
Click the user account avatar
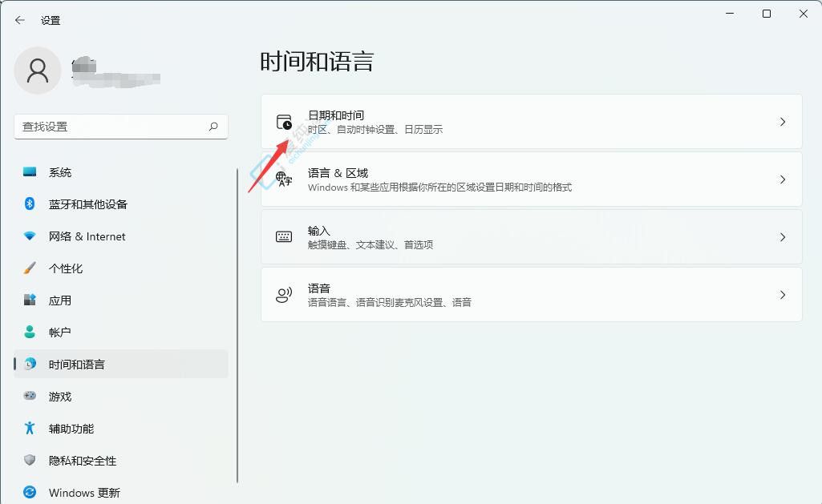(x=38, y=71)
